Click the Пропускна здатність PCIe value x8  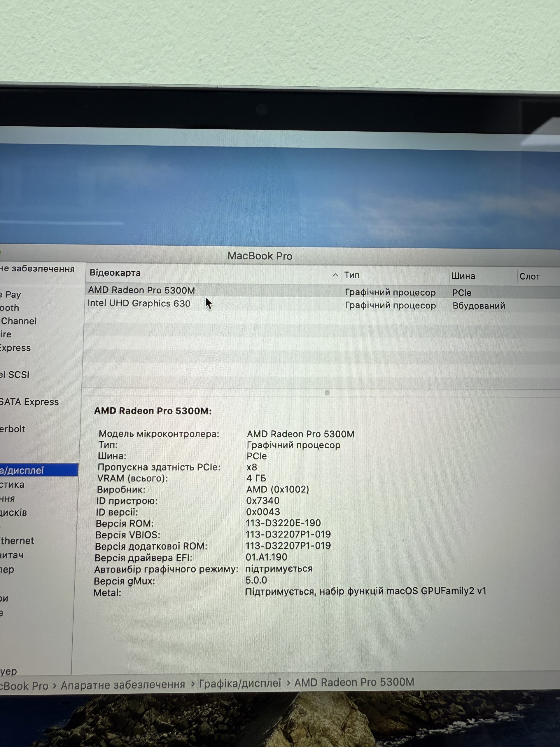click(252, 467)
